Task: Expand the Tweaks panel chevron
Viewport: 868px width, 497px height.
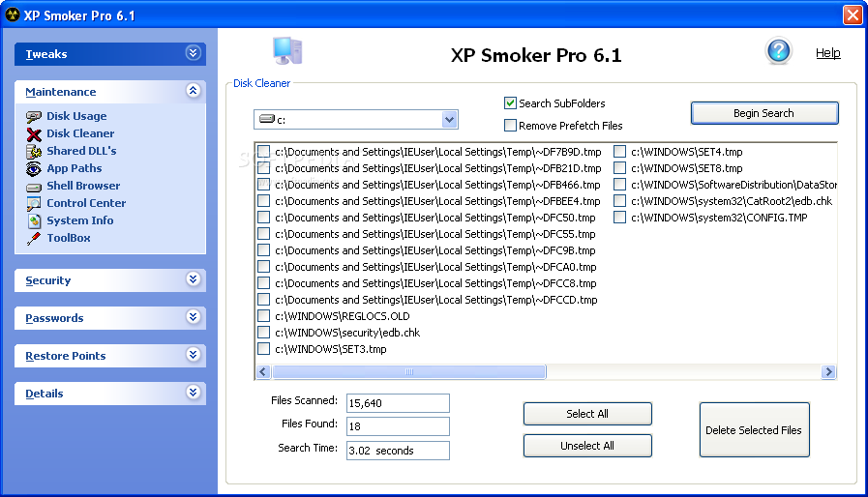Action: coord(193,53)
